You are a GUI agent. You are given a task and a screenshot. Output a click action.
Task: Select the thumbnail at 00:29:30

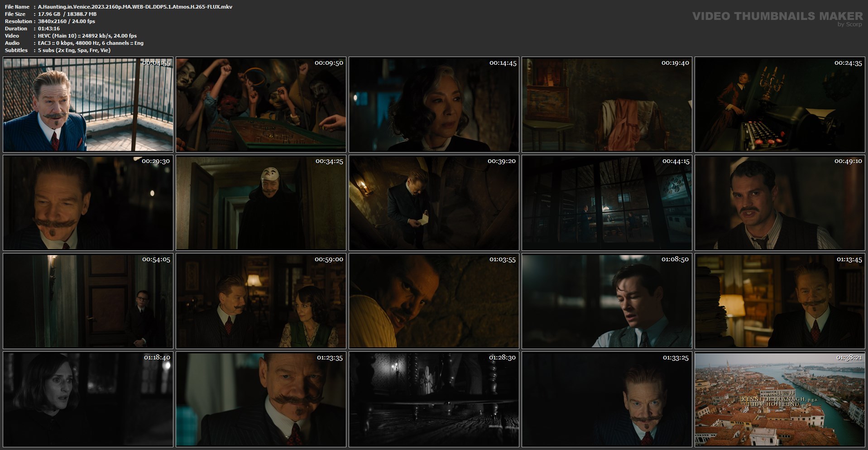click(x=88, y=203)
